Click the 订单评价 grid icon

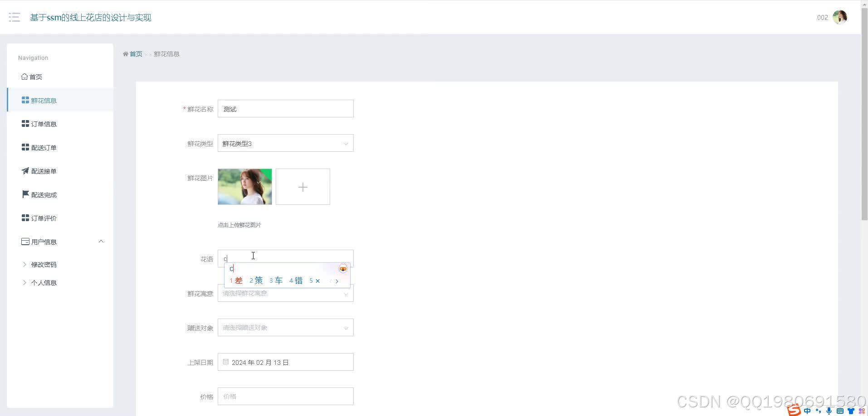click(x=25, y=218)
